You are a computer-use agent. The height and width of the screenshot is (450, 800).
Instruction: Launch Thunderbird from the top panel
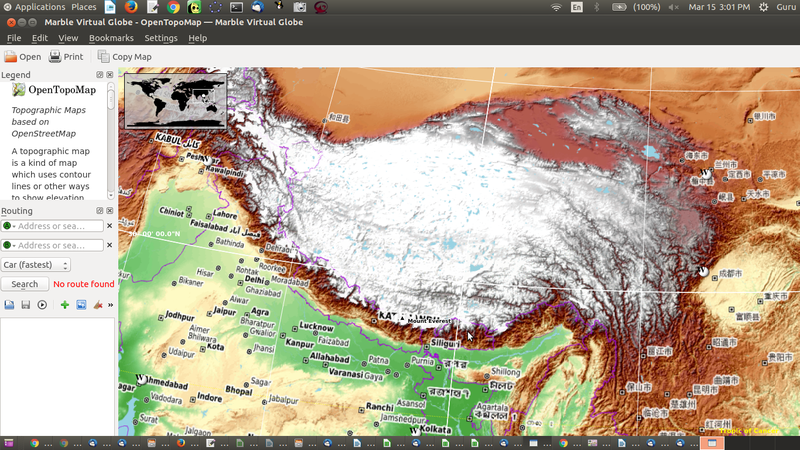[258, 7]
